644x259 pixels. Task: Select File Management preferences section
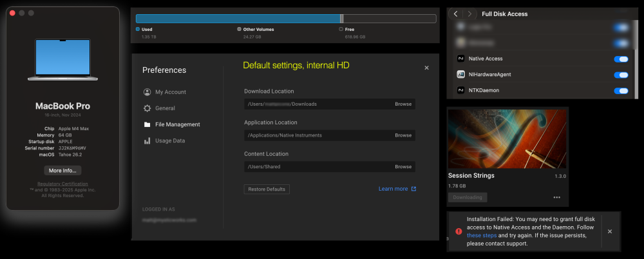171,124
